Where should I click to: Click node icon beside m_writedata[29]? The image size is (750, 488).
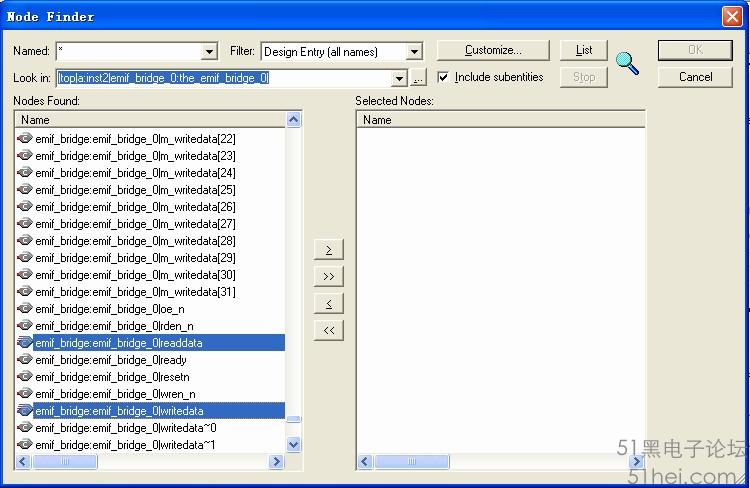click(25, 257)
